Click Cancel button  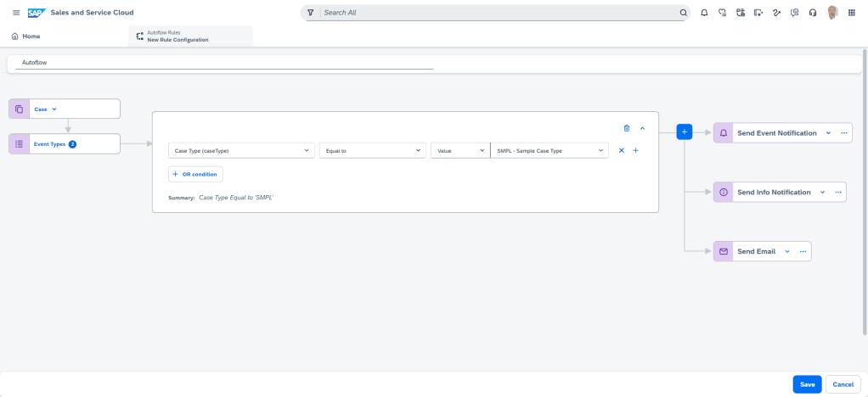(x=843, y=384)
